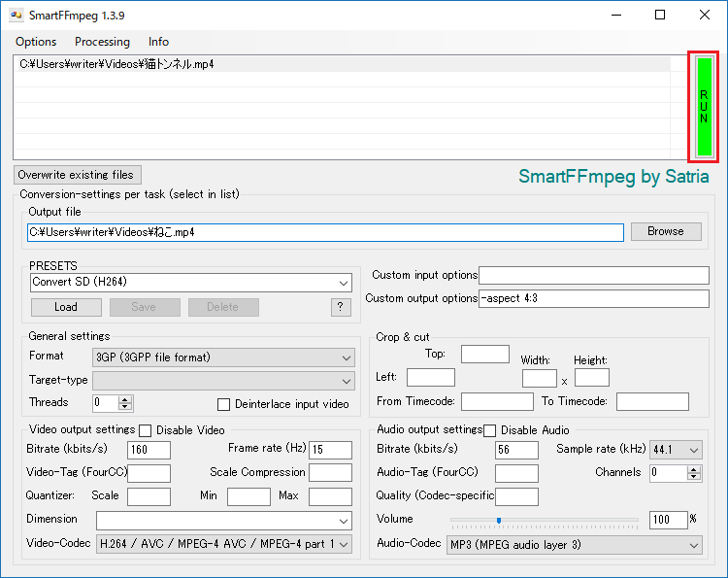Image resolution: width=728 pixels, height=578 pixels.
Task: Click the Audio-Tag (FourCC) field
Action: click(516, 473)
